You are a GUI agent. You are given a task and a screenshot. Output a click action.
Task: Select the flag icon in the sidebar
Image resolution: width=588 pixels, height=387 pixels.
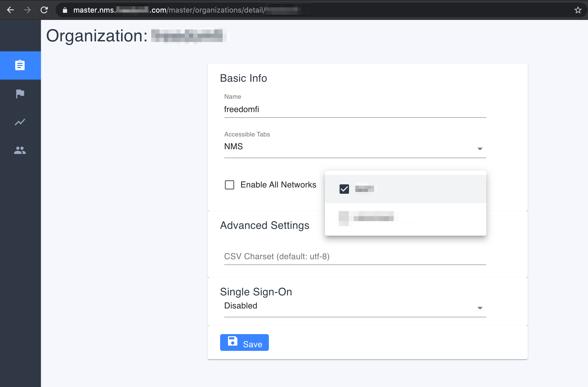(20, 94)
